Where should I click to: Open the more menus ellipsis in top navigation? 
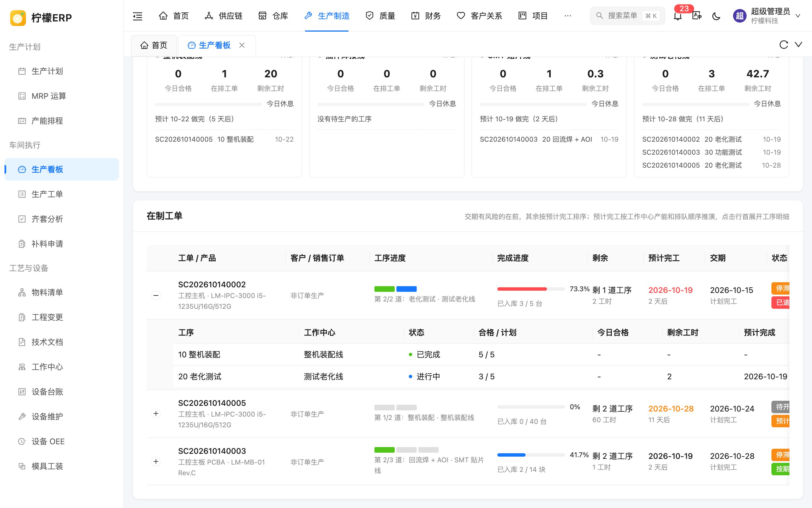pyautogui.click(x=568, y=16)
